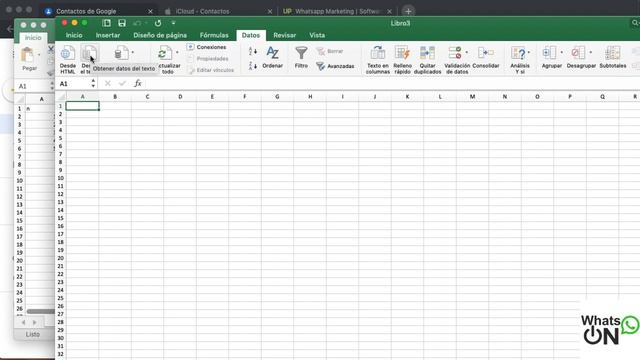
Task: Open the quick access toolbar customize dropdown
Action: click(x=173, y=23)
